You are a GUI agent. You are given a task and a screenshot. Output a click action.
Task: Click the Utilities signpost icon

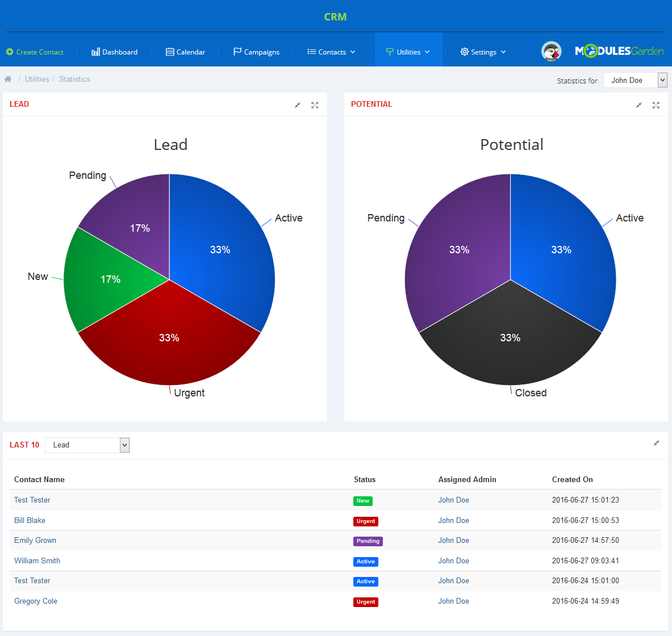390,52
